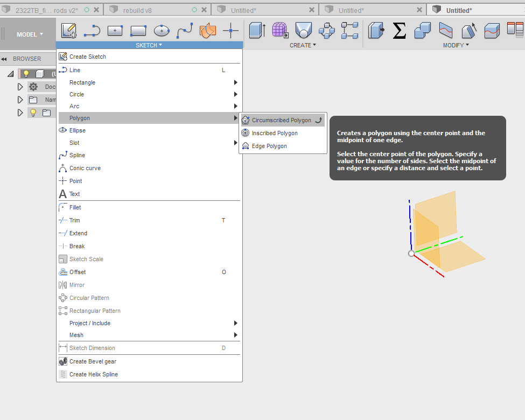Open the CREATE dropdown menu
This screenshot has width=525, height=420.
(303, 45)
